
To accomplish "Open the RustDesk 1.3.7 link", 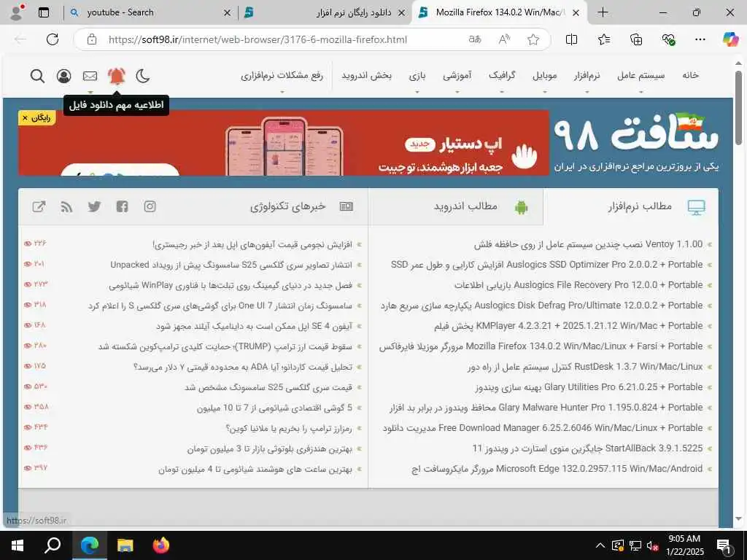I will pyautogui.click(x=585, y=367).
